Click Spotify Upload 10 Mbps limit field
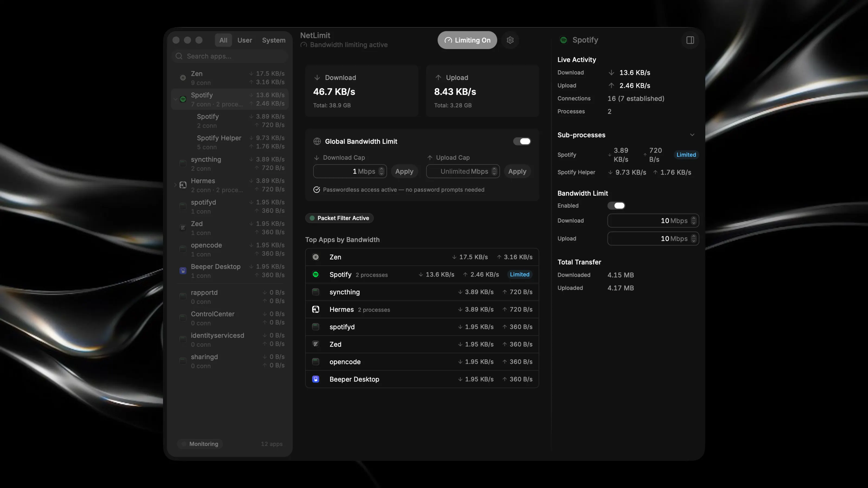Image resolution: width=868 pixels, height=488 pixels. (x=653, y=239)
